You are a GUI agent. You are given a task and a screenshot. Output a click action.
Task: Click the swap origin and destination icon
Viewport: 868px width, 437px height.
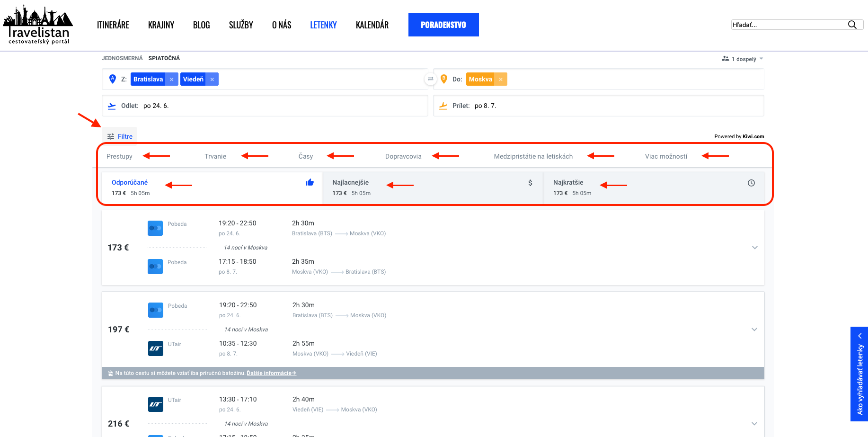[431, 79]
